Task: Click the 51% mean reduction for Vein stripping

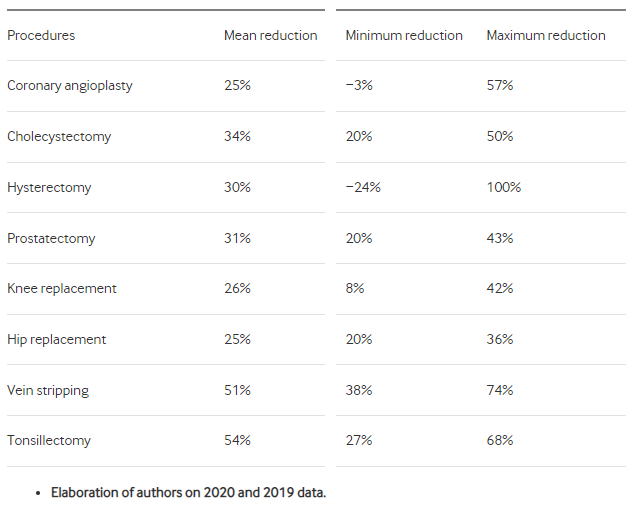Action: point(237,390)
